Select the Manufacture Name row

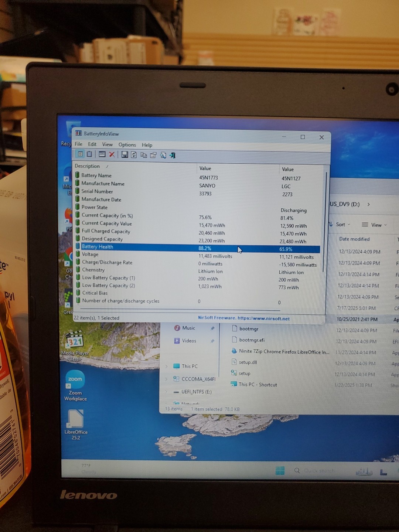198,185
